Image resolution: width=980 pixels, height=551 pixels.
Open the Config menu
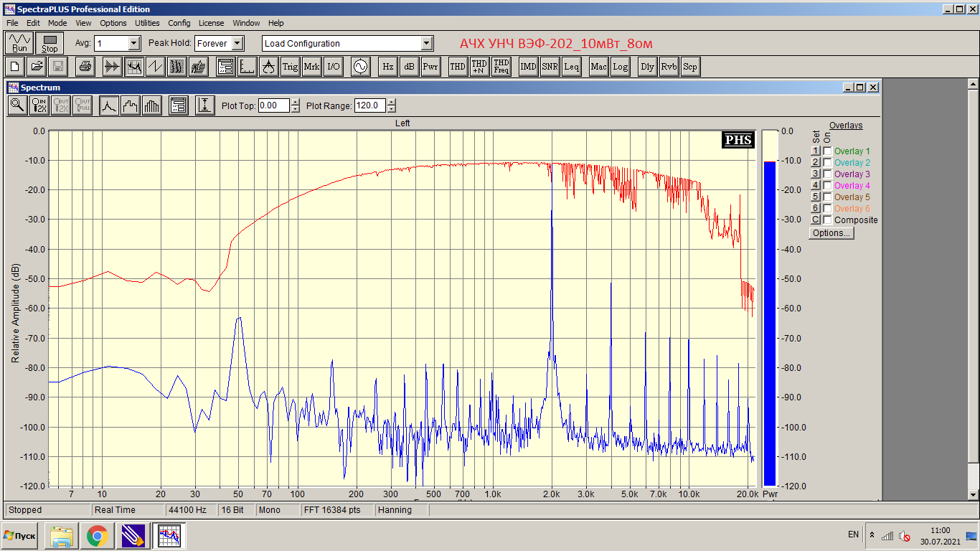click(179, 23)
